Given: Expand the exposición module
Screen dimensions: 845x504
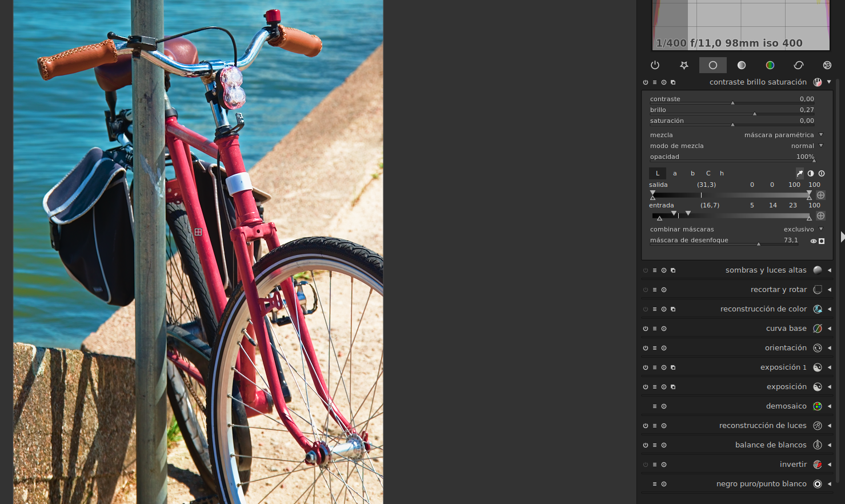Looking at the screenshot, I should coord(829,387).
